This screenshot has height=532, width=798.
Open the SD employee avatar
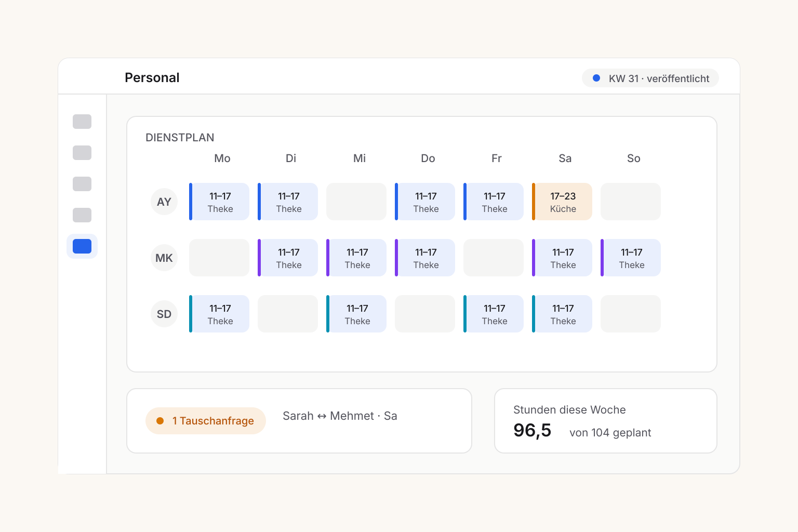[164, 314]
